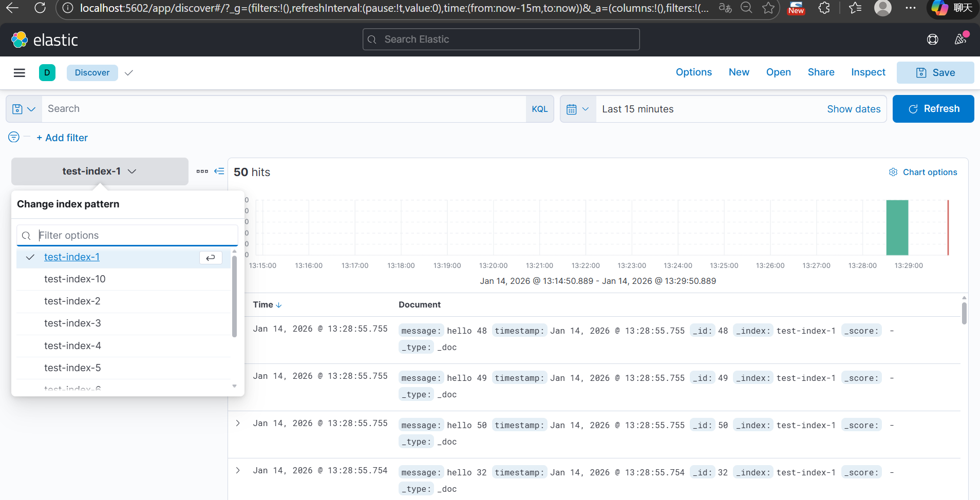The height and width of the screenshot is (500, 980).
Task: Open the Options menu
Action: [693, 72]
